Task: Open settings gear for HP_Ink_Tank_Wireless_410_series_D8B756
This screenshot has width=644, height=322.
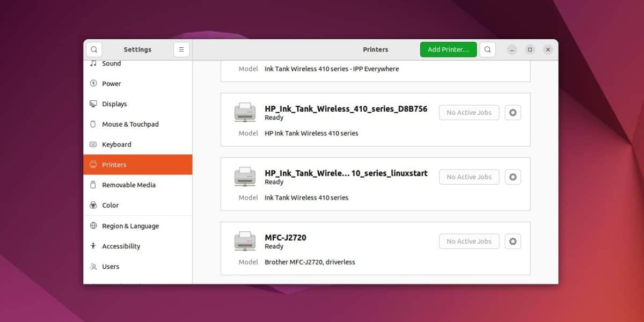Action: 513,112
